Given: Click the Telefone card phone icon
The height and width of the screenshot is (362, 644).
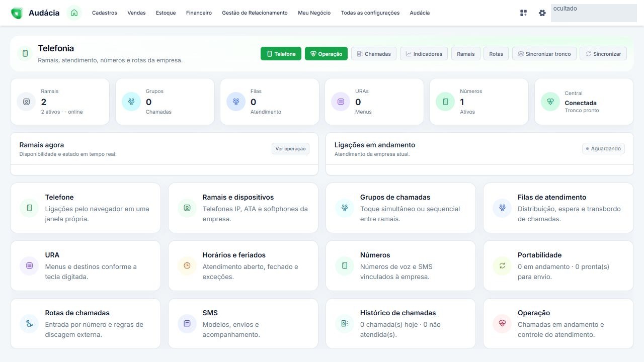Looking at the screenshot, I should coord(29,208).
